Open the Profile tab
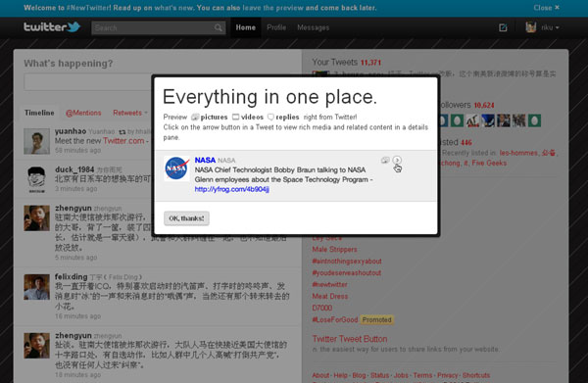 tap(276, 27)
